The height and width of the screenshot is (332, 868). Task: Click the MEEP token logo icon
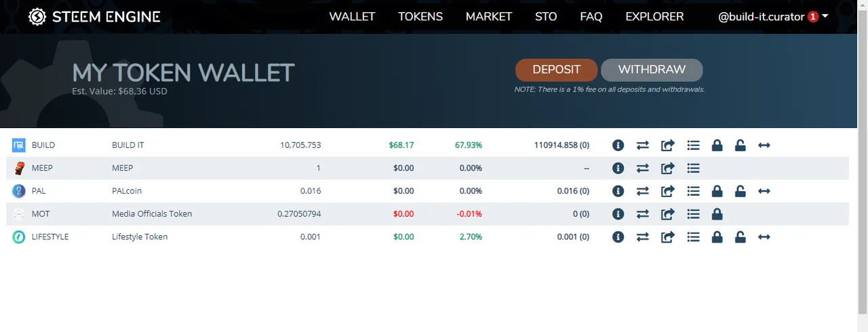19,168
